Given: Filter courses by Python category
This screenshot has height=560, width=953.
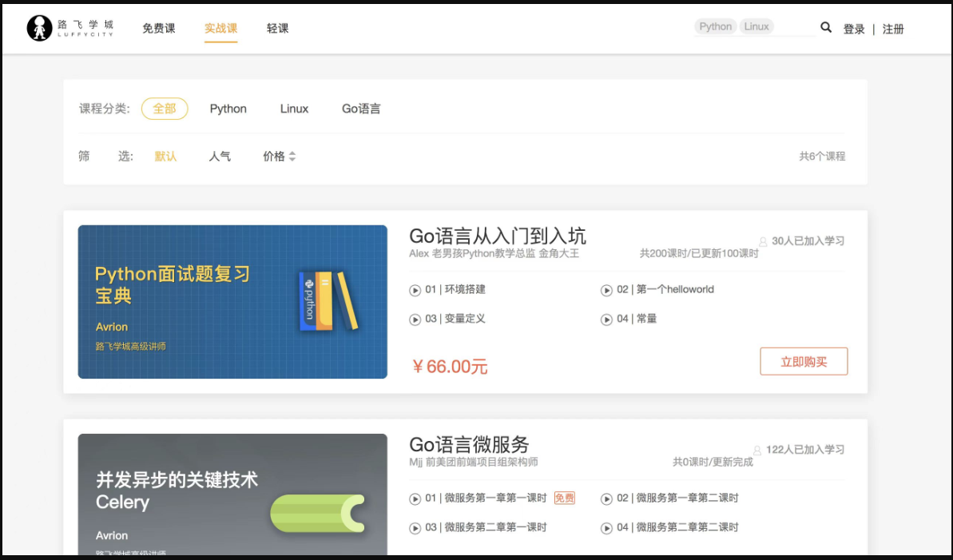Looking at the screenshot, I should [228, 109].
